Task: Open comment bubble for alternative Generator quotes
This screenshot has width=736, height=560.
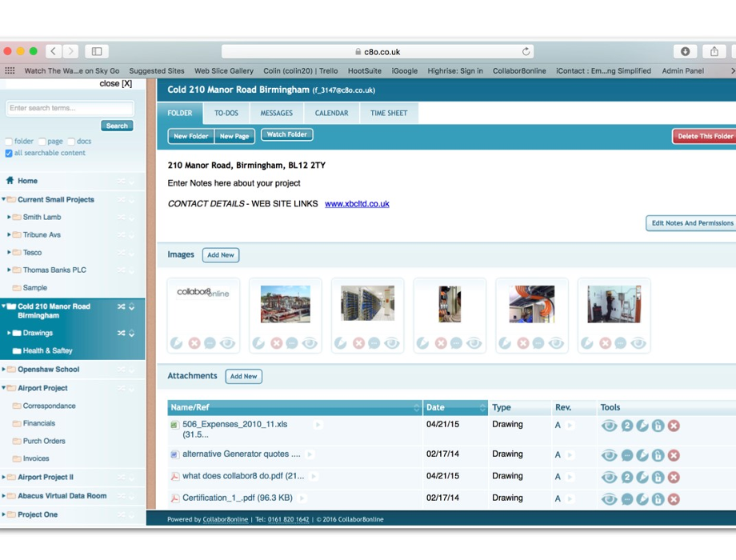Action: pyautogui.click(x=626, y=455)
